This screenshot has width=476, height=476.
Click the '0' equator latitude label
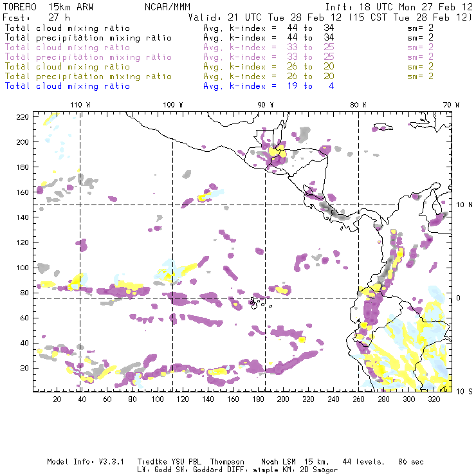[x=459, y=298]
